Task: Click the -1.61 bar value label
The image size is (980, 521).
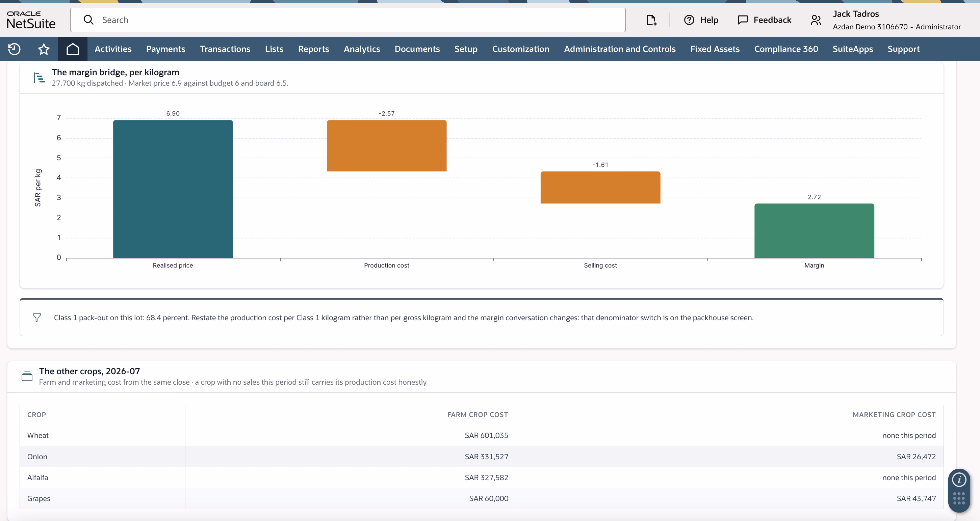Action: click(x=600, y=165)
